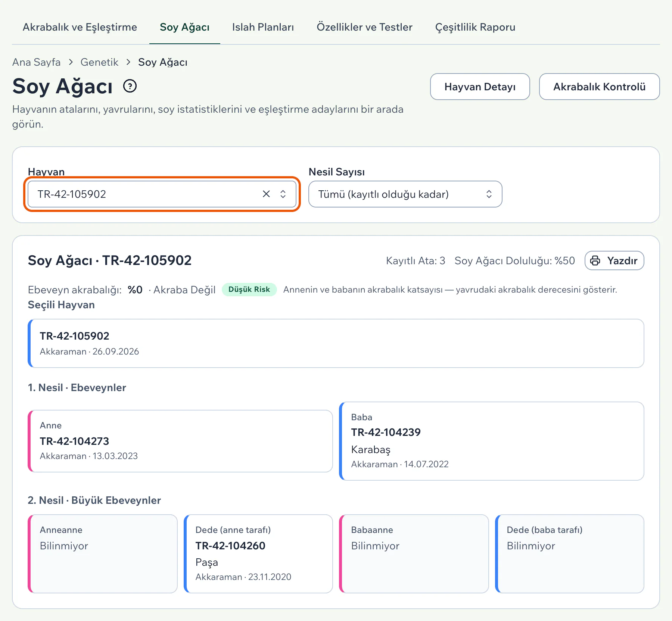Click the Hayvan input showing TR-42-105902
Screen dimensions: 672x621
click(x=162, y=194)
